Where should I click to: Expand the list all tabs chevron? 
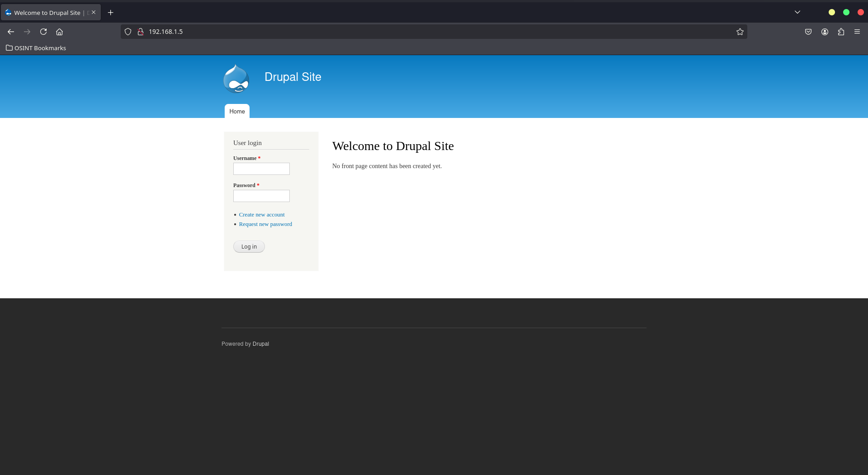coord(797,12)
